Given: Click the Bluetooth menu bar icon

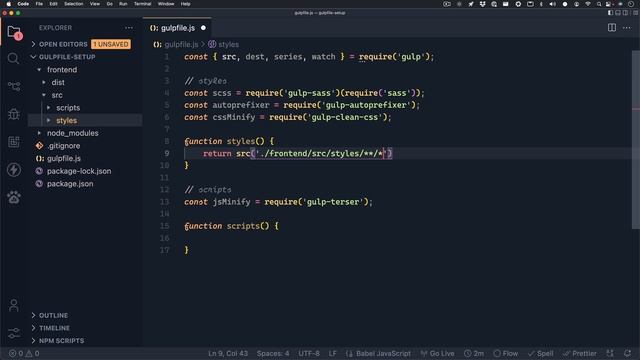Looking at the screenshot, I should click(x=541, y=4).
